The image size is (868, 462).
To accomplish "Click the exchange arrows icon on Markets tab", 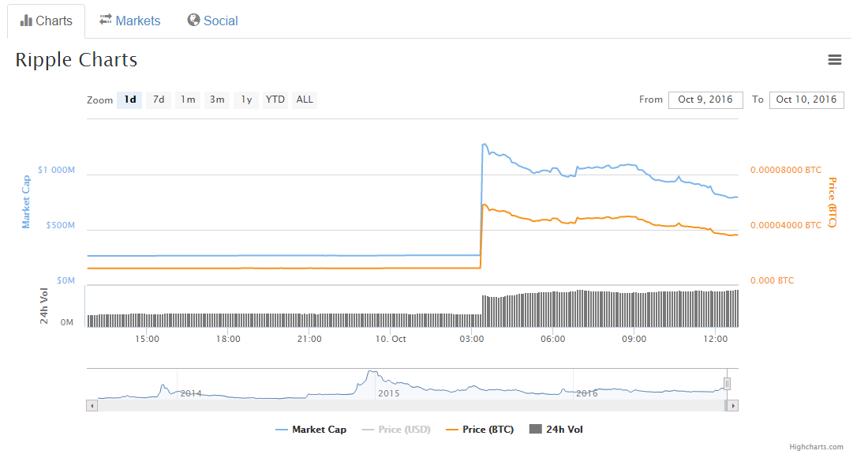I will pos(106,20).
